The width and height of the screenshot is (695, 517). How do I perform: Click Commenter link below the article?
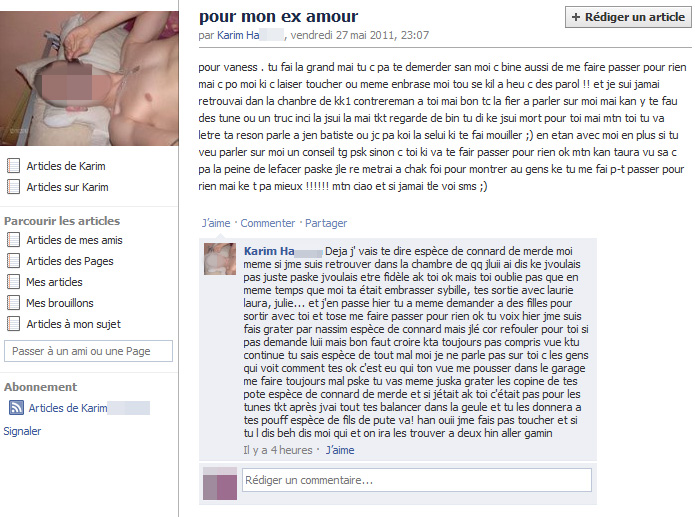[x=267, y=223]
